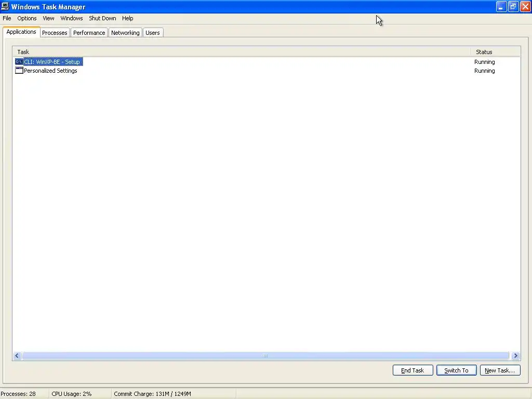Click the End Task button
The width and height of the screenshot is (532, 399).
[413, 370]
